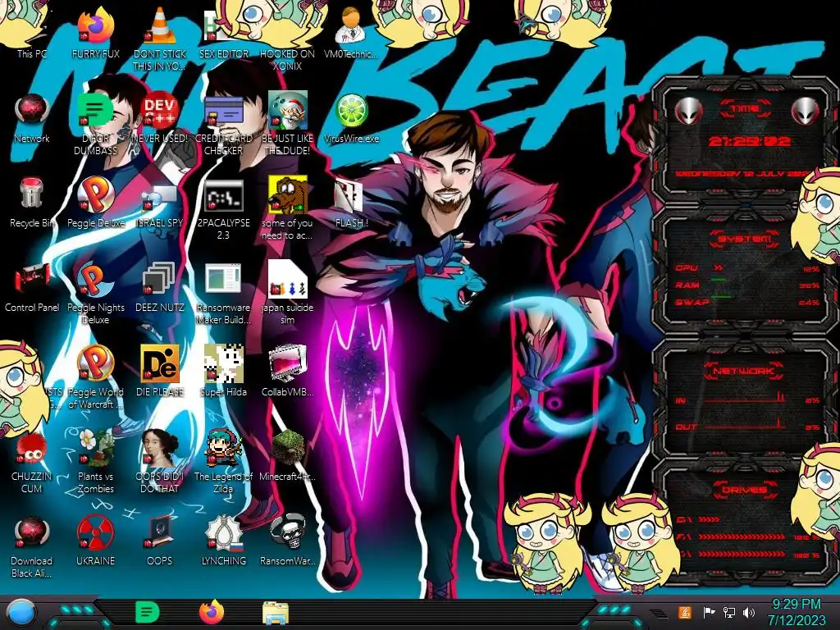Open the dog icon 'some of you need to ac...'
840x630 pixels.
pyautogui.click(x=287, y=208)
